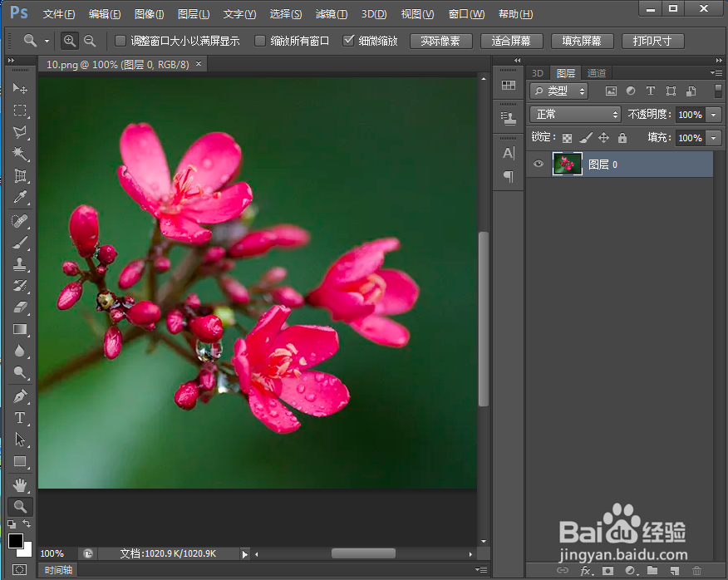
Task: Open Layers panel options menu
Action: click(x=716, y=72)
